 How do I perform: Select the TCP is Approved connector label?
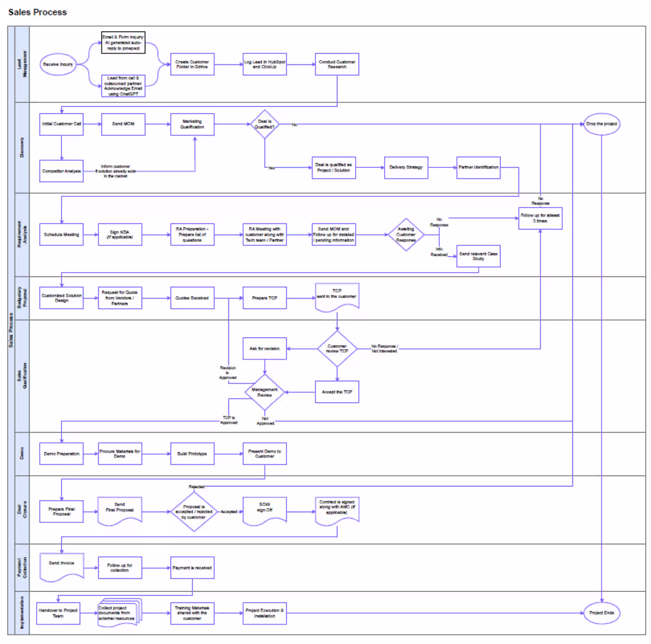(229, 420)
